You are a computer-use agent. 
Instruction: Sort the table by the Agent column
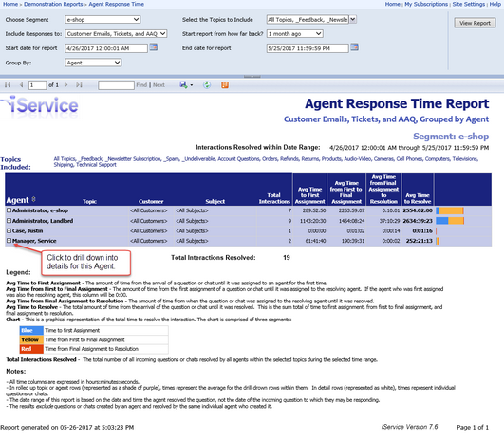tap(33, 200)
